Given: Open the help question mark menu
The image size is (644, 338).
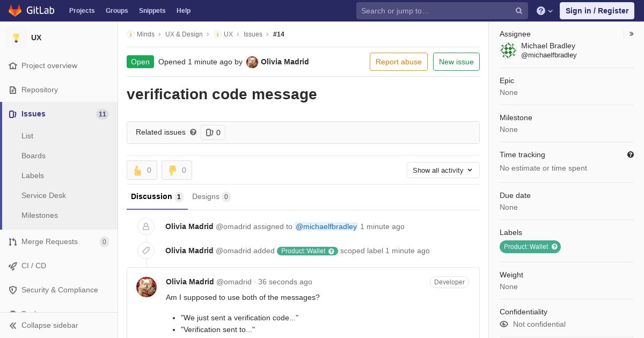Looking at the screenshot, I should (545, 11).
